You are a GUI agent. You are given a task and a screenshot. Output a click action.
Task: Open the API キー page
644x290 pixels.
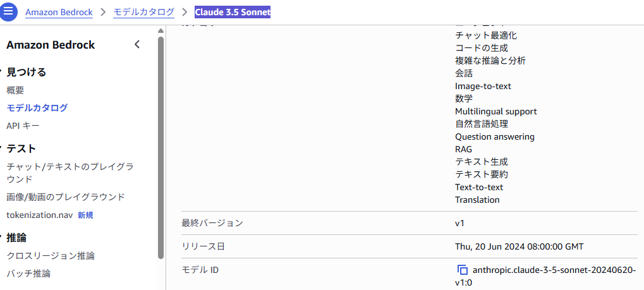coord(23,126)
